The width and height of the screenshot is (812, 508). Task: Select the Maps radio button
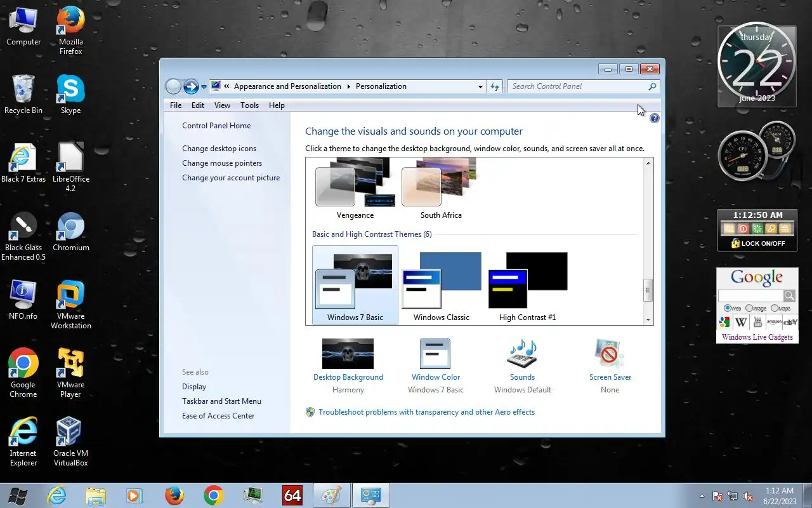(775, 308)
